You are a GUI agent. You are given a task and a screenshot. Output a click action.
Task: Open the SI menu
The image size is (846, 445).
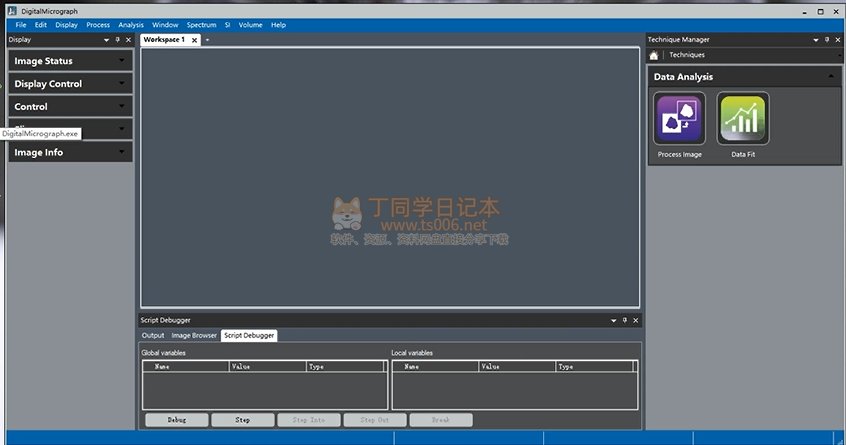[227, 25]
